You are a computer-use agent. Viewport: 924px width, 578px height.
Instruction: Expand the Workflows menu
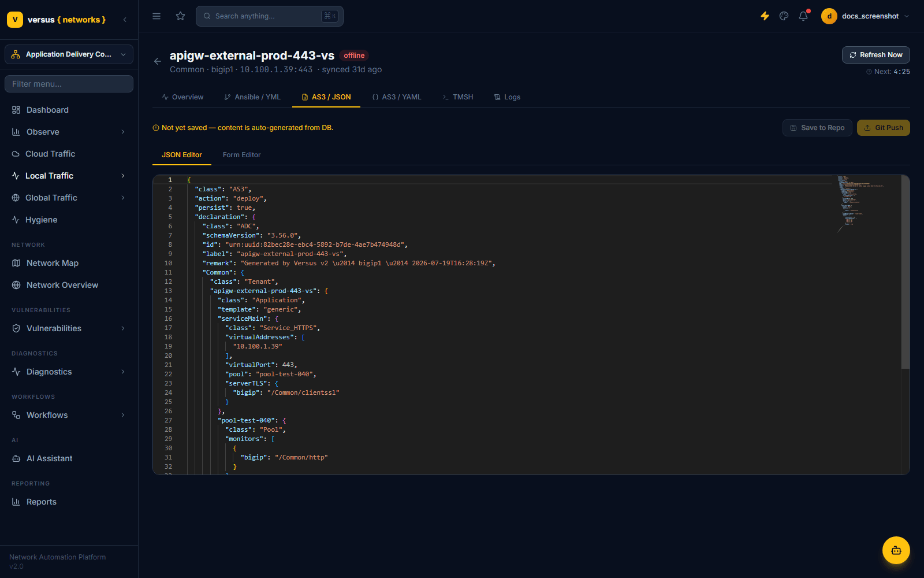pos(69,415)
